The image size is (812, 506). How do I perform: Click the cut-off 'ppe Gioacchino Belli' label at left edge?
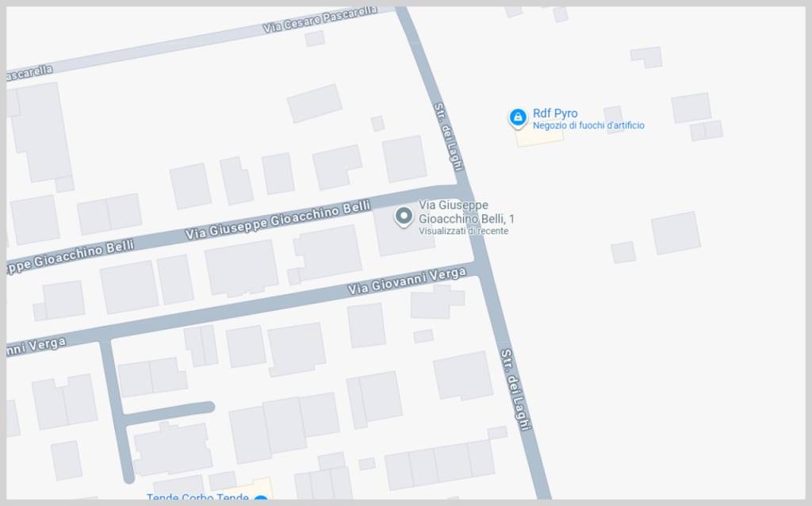click(71, 256)
